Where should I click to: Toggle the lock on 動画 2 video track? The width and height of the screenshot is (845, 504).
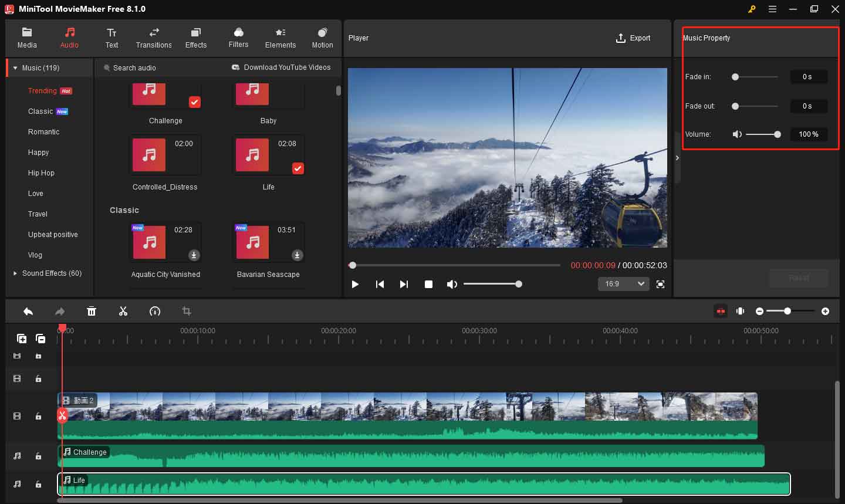(38, 416)
